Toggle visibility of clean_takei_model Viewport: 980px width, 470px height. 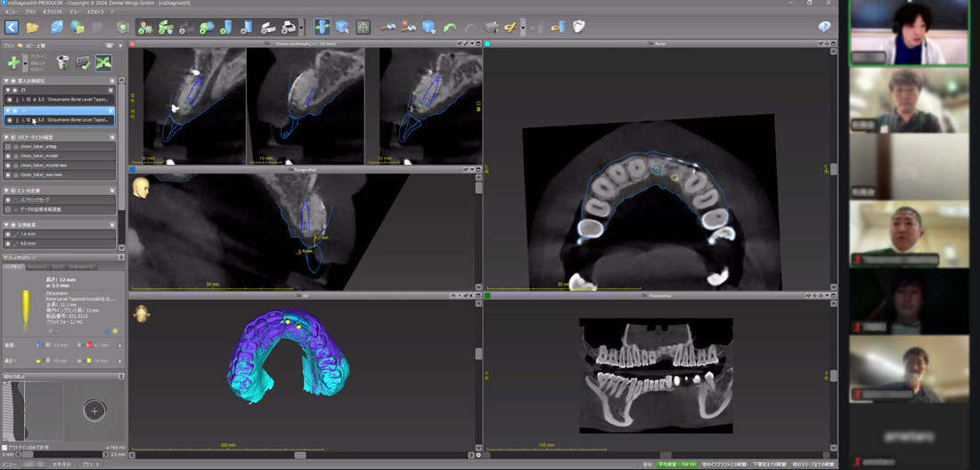(x=8, y=156)
